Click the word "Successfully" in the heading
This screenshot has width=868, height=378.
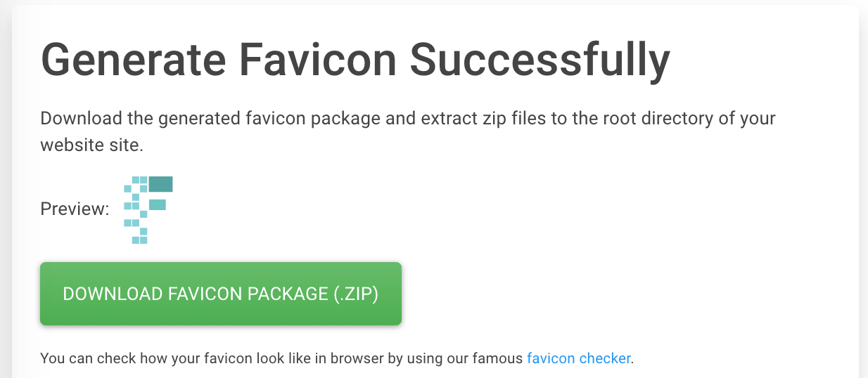540,60
